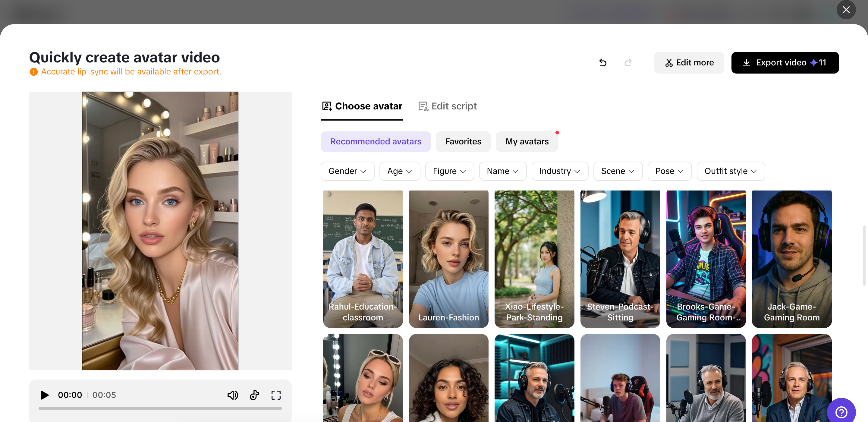Viewport: 868px width, 422px height.
Task: Click the video progress bar
Action: [160, 408]
